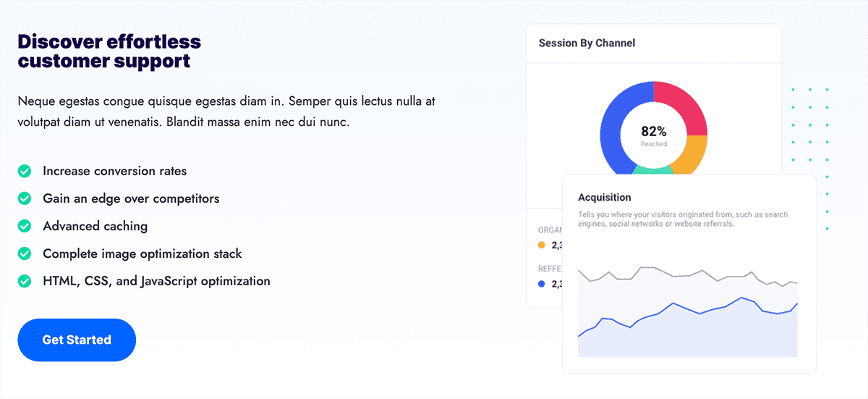
Task: Click the checkmark beside HTML, CSS, and JavaScript
Action: (25, 281)
